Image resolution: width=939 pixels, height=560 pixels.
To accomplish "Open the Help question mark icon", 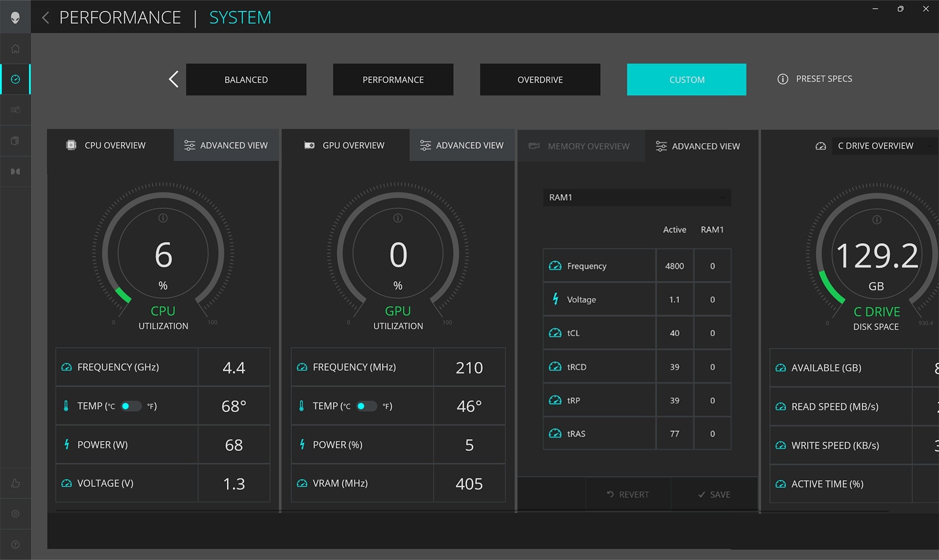I will pyautogui.click(x=16, y=544).
